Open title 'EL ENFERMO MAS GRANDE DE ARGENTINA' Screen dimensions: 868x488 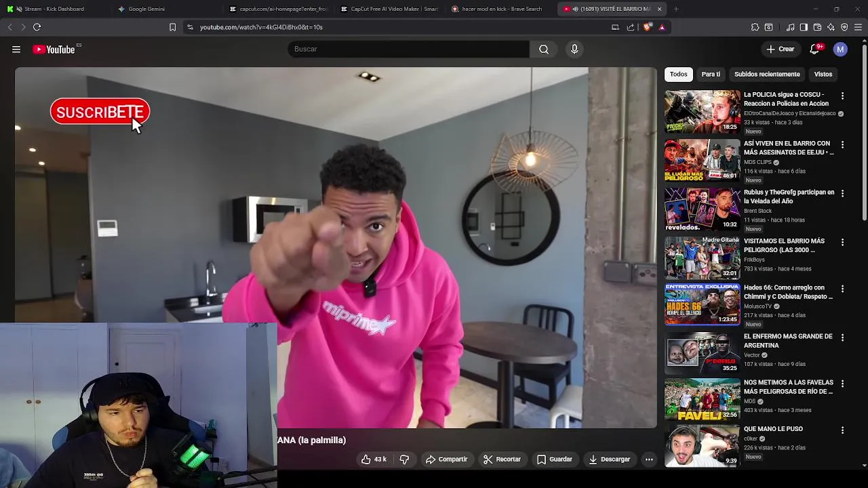coord(788,341)
